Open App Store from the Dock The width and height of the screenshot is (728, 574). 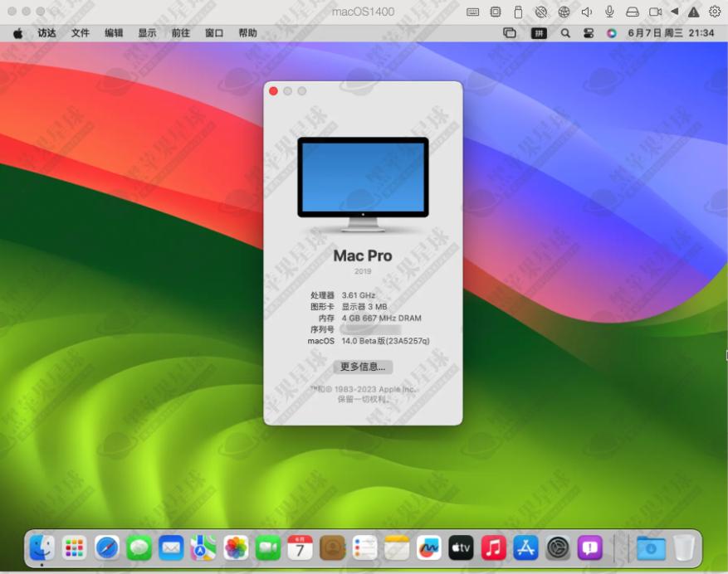pyautogui.click(x=525, y=548)
